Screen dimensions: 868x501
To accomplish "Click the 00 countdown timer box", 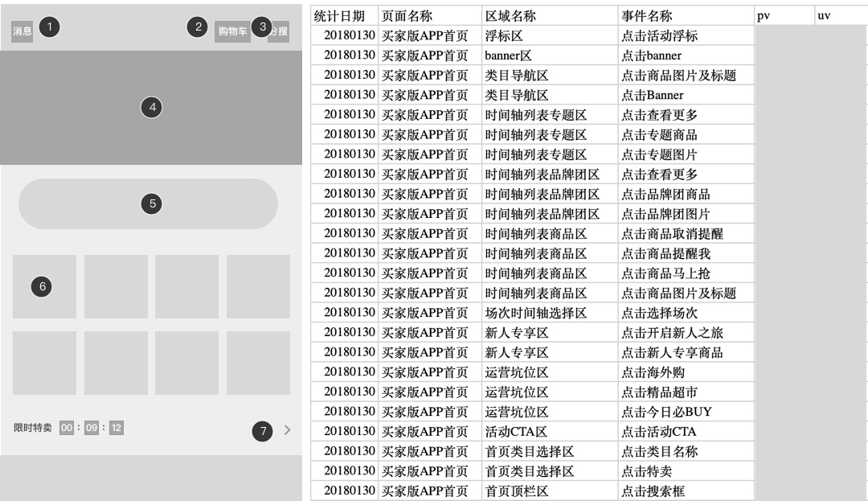I will tap(68, 428).
